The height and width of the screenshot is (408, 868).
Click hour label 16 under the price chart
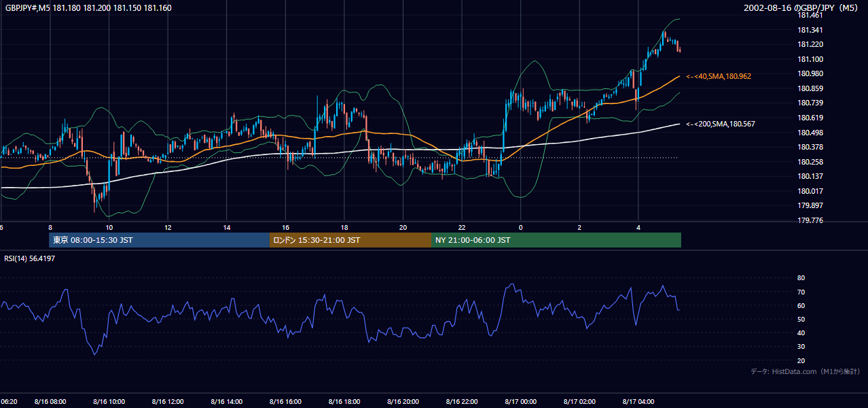coord(286,228)
